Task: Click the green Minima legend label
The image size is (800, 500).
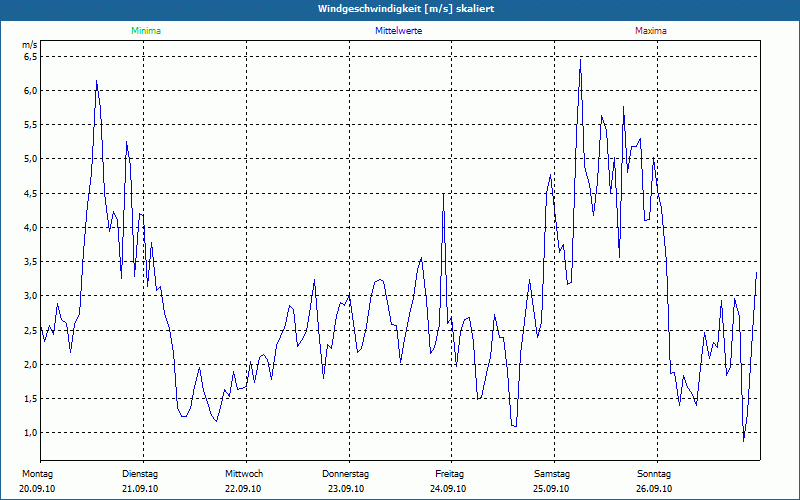Action: click(146, 31)
